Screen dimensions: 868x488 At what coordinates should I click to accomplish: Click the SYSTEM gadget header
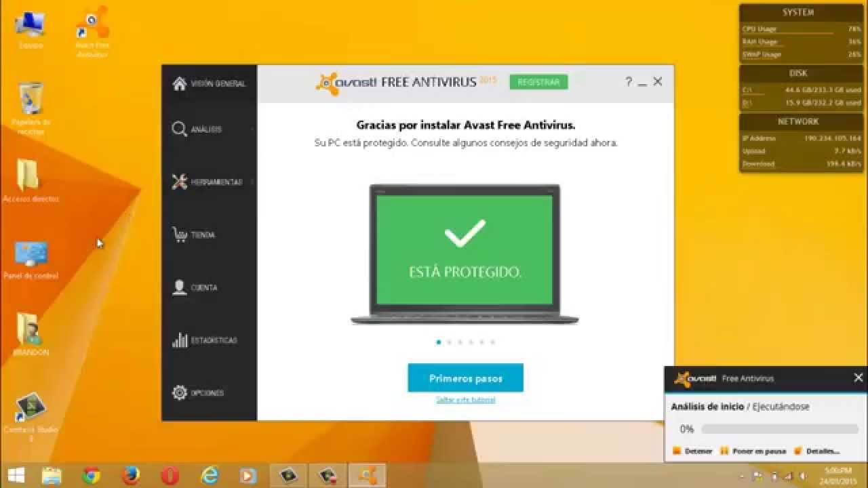[798, 12]
